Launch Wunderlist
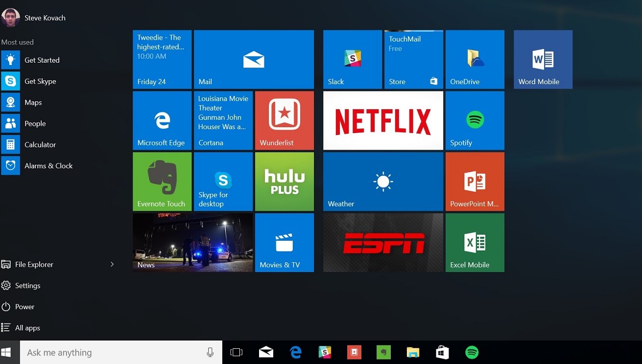 [284, 120]
